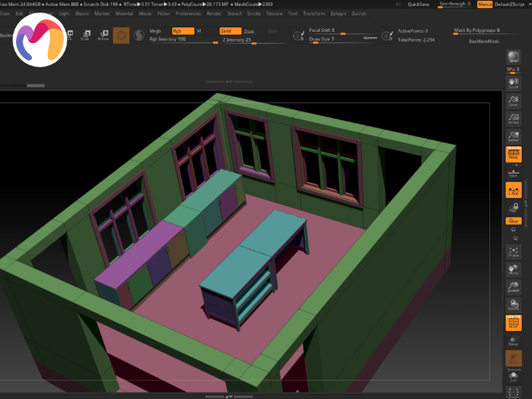Viewport: 532px width, 399px height.
Task: Click the AAHalf view icon
Action: click(x=513, y=136)
